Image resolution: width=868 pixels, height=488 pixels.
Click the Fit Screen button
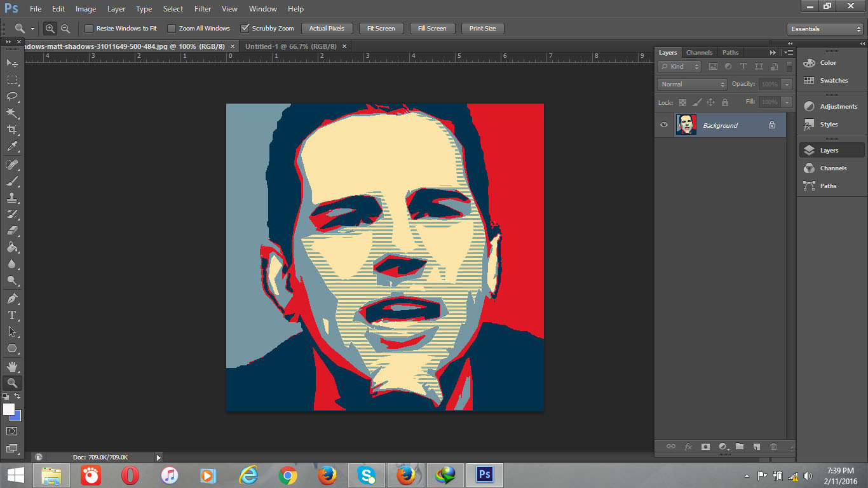pos(381,29)
